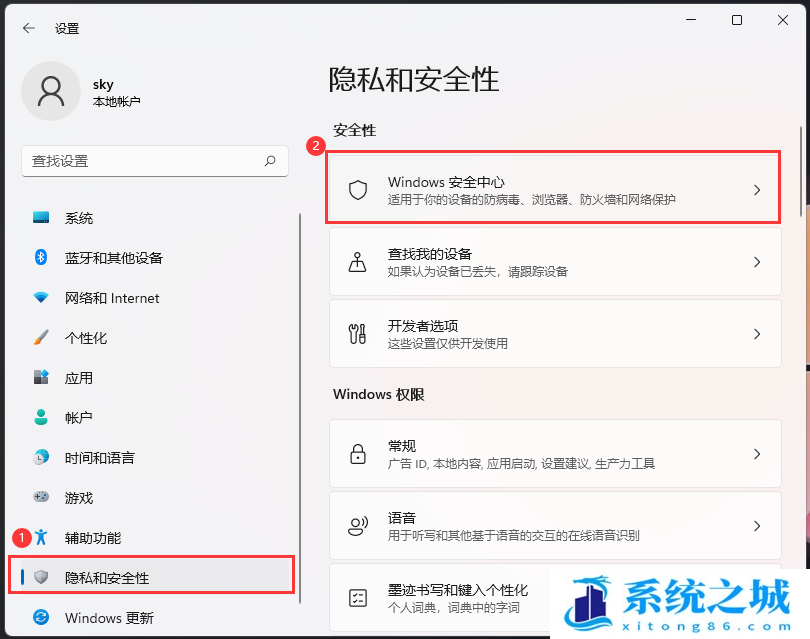Open 常规 permissions entry

point(555,454)
